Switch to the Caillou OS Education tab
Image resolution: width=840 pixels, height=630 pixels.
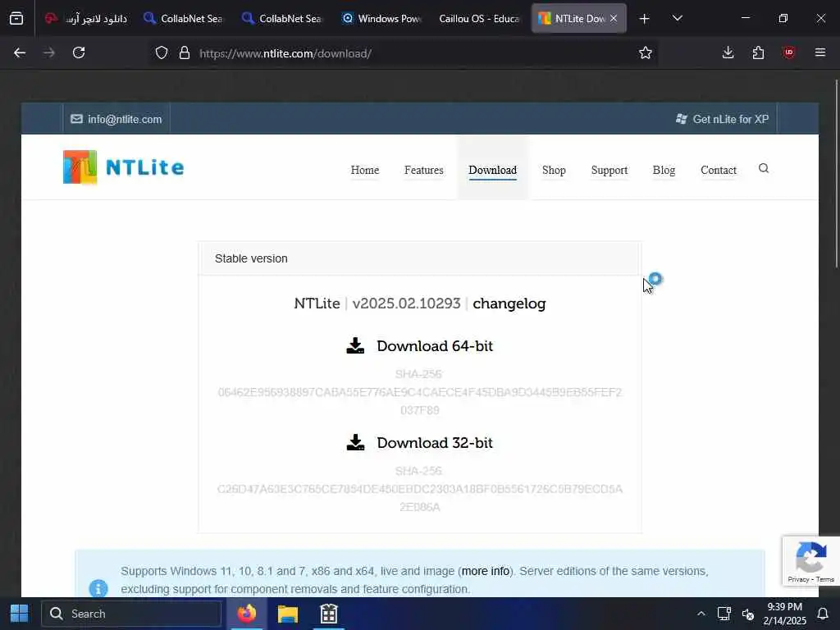tap(479, 18)
